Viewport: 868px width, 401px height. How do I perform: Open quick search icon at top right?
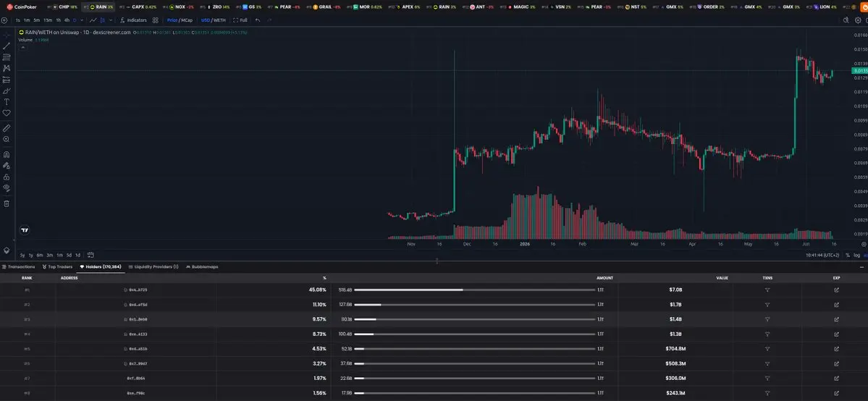click(846, 20)
